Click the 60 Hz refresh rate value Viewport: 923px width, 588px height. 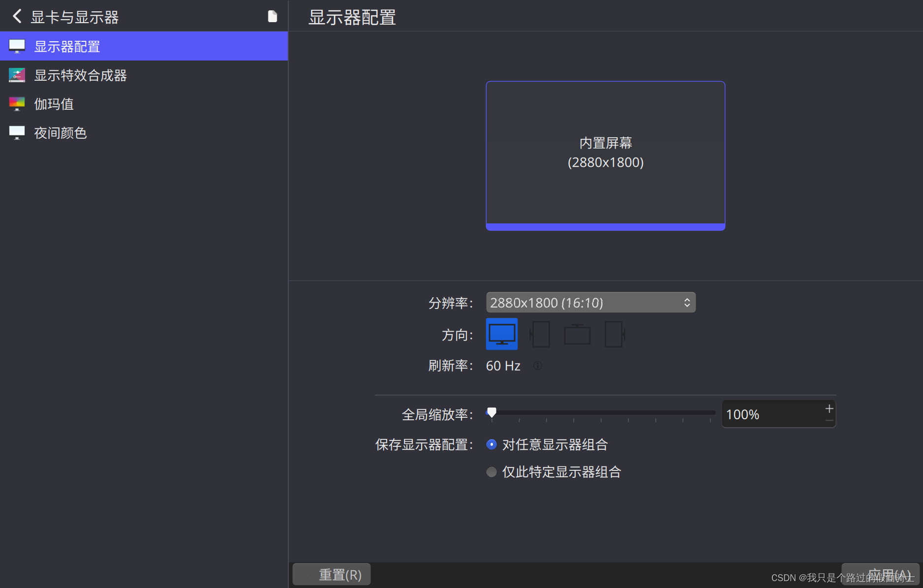click(503, 366)
